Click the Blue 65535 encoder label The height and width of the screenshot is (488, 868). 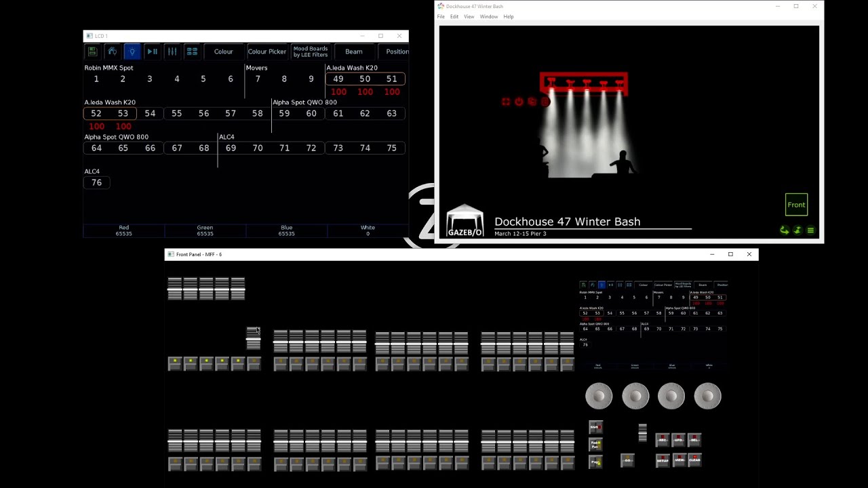(x=286, y=230)
